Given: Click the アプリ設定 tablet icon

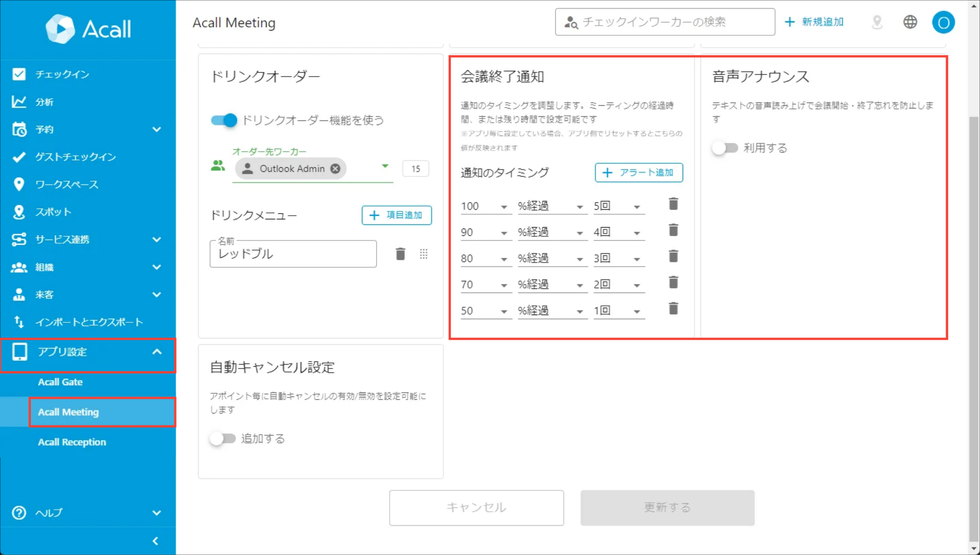Looking at the screenshot, I should point(20,352).
